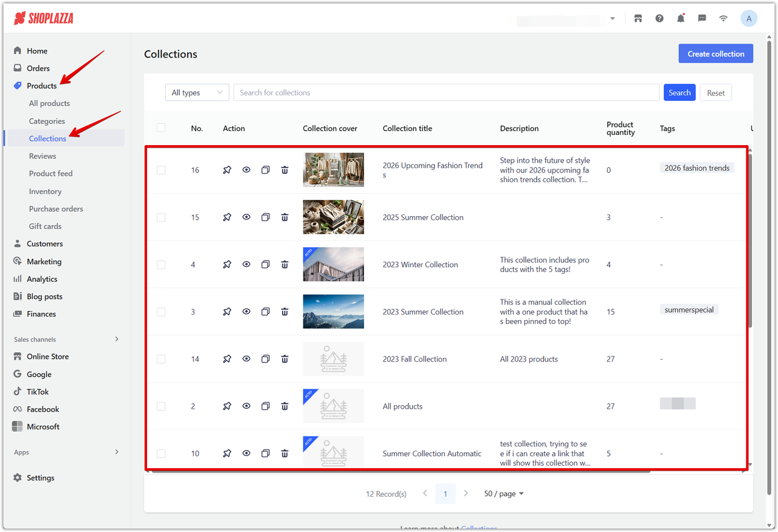Open the 50 / page dropdown

pos(504,494)
